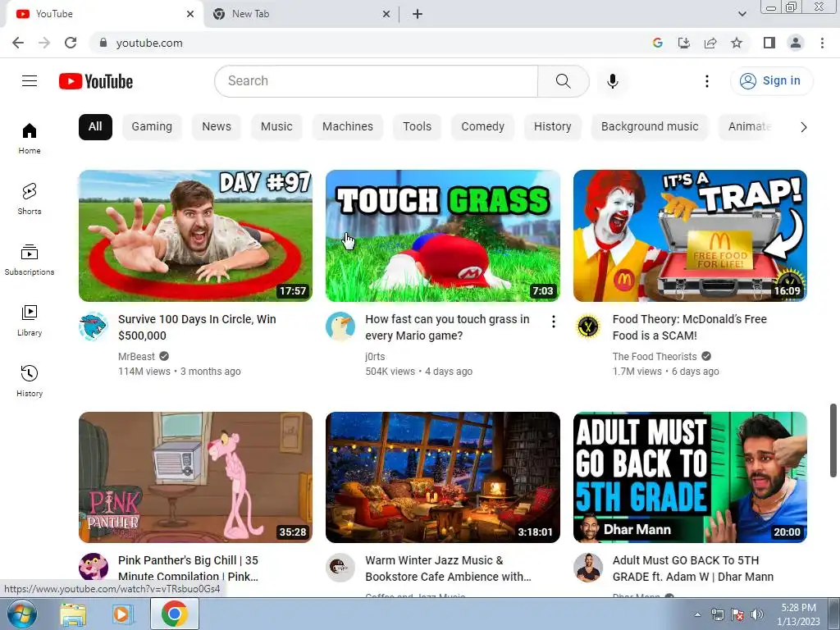The height and width of the screenshot is (630, 840).
Task: Go to Home in sidebar
Action: (x=30, y=138)
